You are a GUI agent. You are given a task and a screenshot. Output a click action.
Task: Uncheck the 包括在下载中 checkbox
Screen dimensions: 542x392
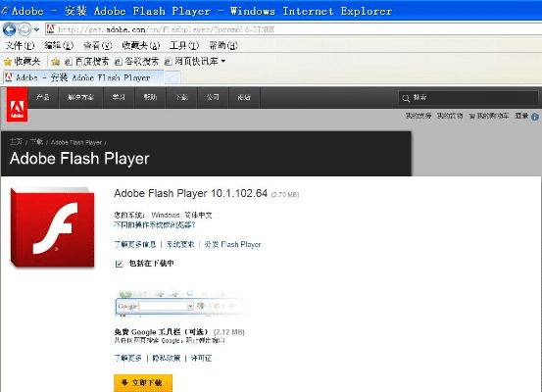119,264
